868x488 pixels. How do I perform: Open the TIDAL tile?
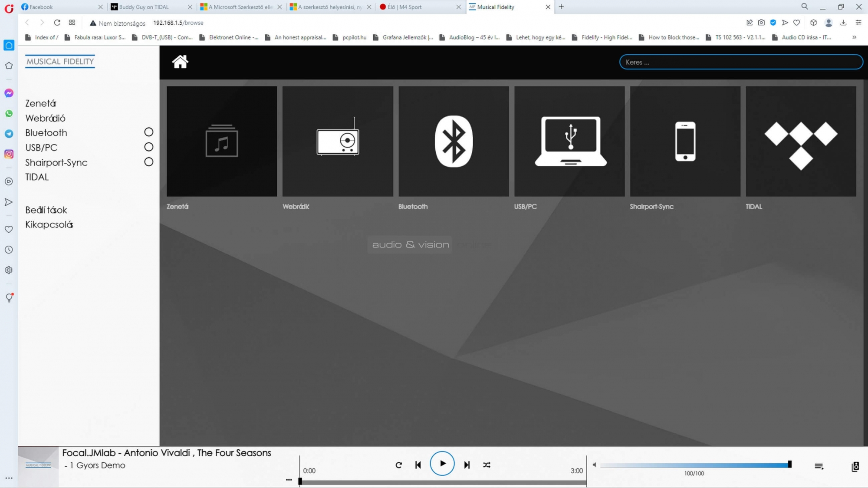tap(801, 141)
